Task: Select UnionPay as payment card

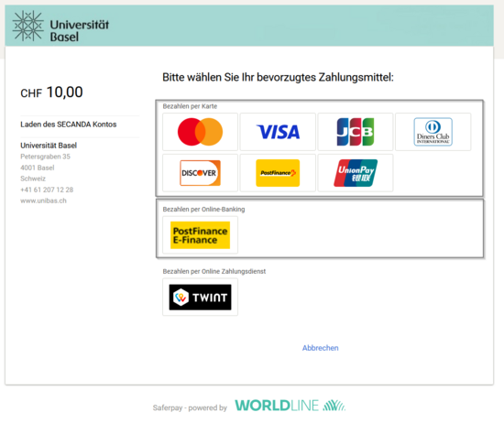Action: [x=356, y=173]
